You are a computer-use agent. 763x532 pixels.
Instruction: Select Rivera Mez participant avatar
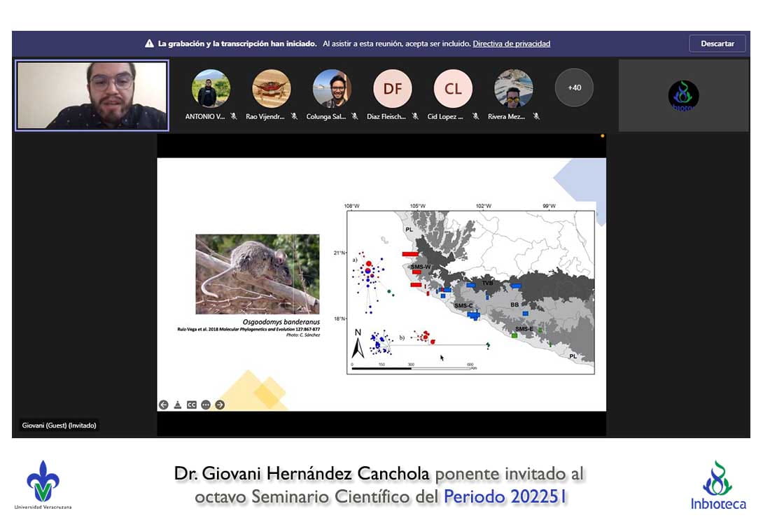513,88
